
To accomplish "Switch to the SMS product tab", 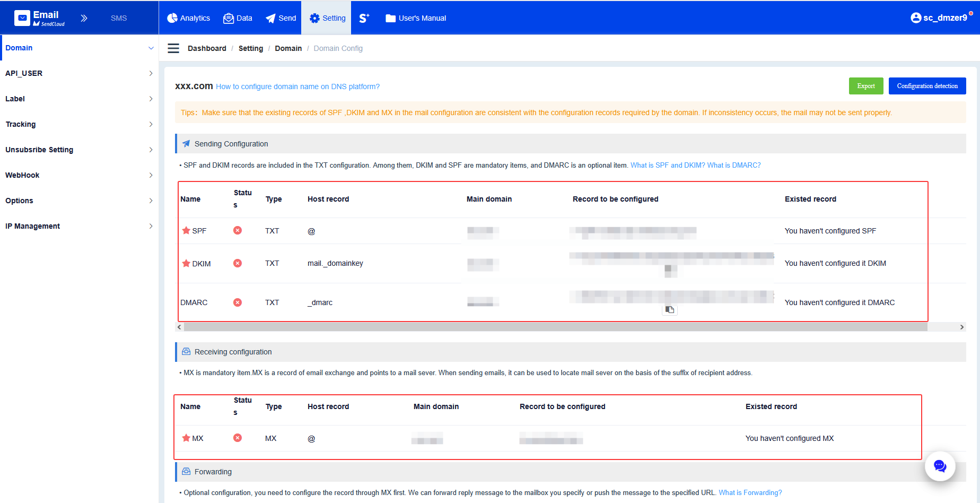I will [x=119, y=18].
